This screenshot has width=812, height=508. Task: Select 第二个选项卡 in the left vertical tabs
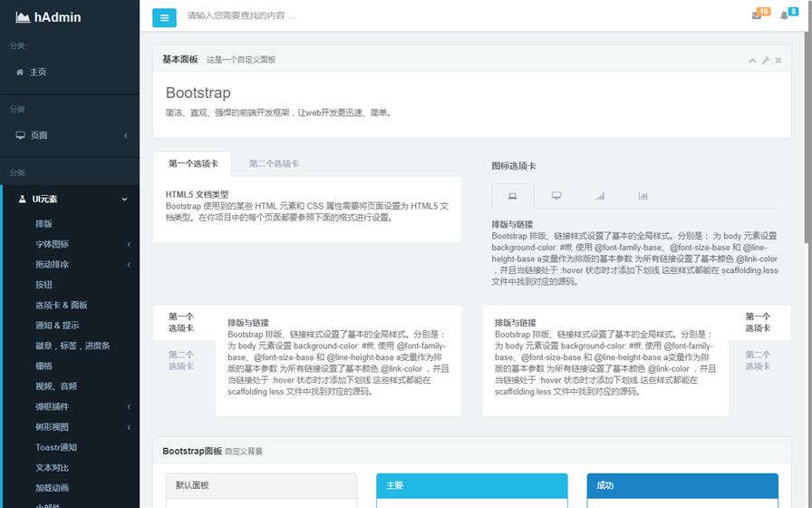[181, 360]
